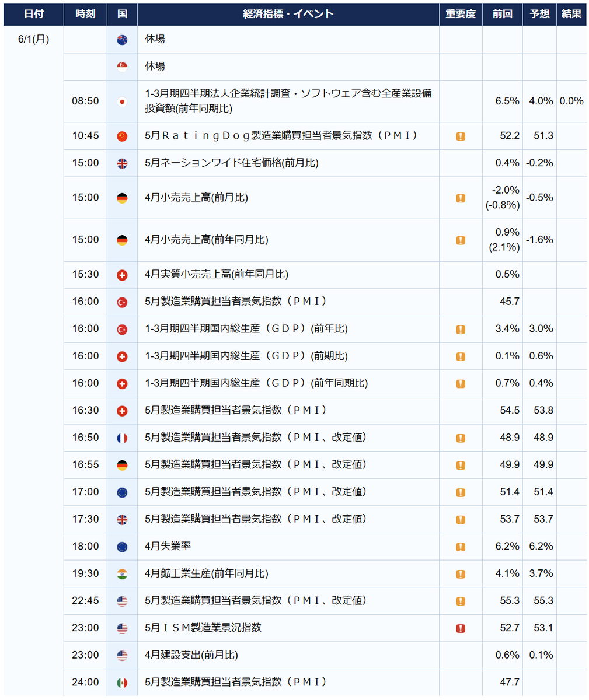Image resolution: width=589 pixels, height=700 pixels.
Task: Click the importance icon in the GDP (前年同期比) row
Action: coord(461,383)
